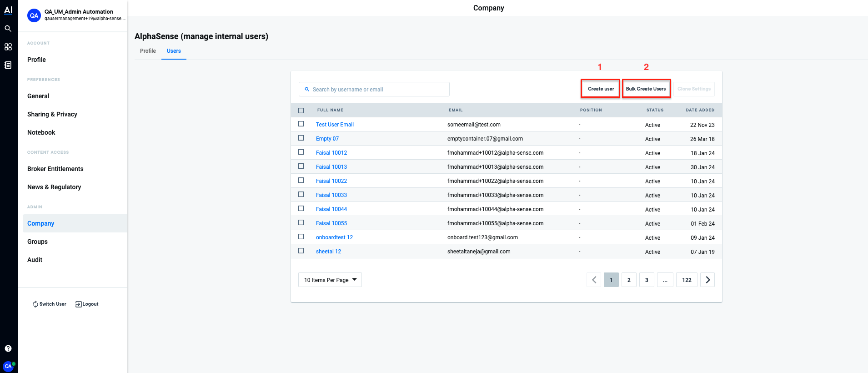Image resolution: width=868 pixels, height=373 pixels.
Task: Open the onboardtest 12 user link
Action: pyautogui.click(x=334, y=237)
